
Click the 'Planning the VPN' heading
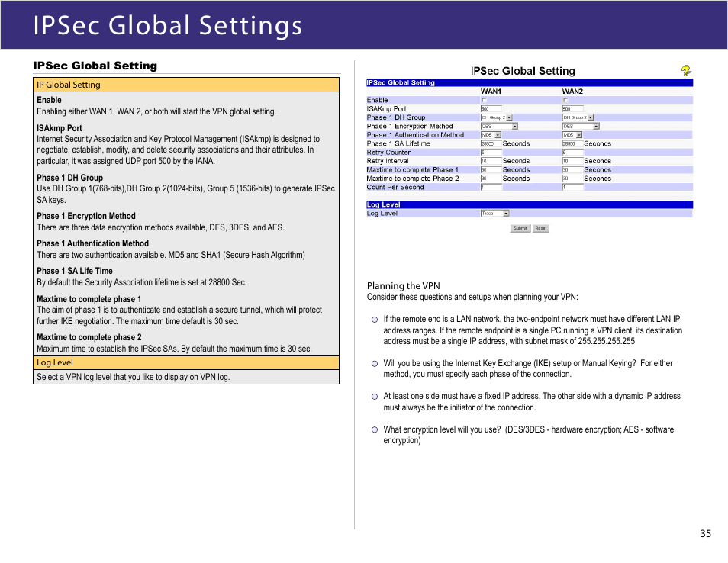point(404,286)
